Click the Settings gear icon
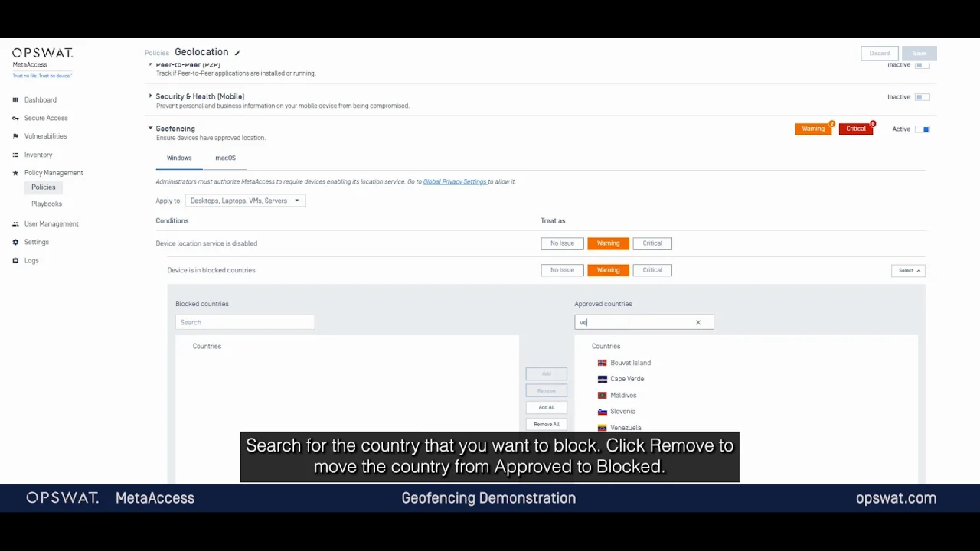This screenshot has height=551, width=980. 15,243
